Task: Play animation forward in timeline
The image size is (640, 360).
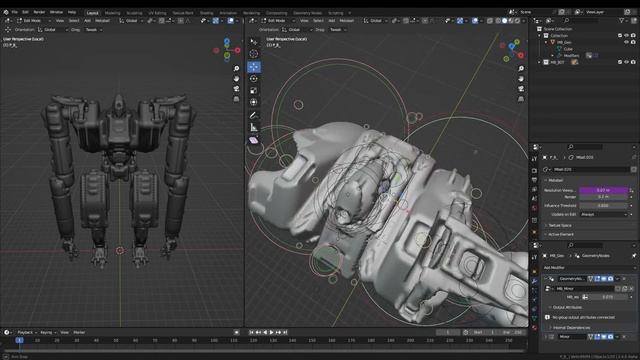Action: click(272, 332)
